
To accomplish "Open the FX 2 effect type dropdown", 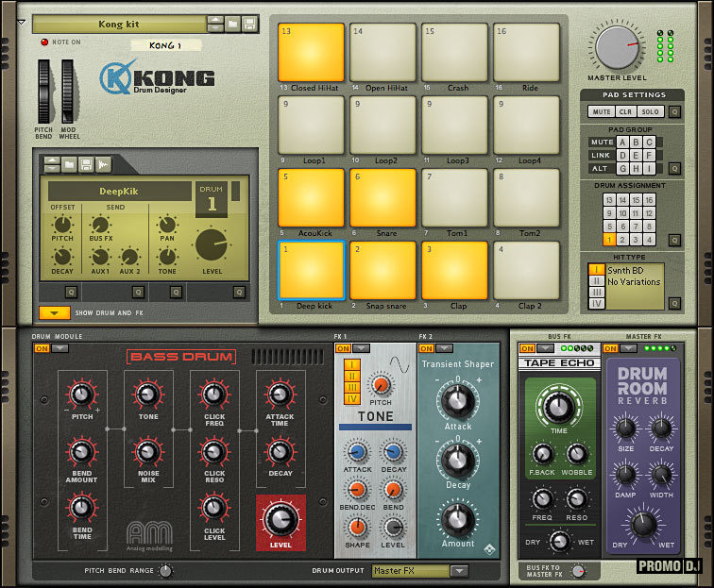I will click(x=445, y=348).
